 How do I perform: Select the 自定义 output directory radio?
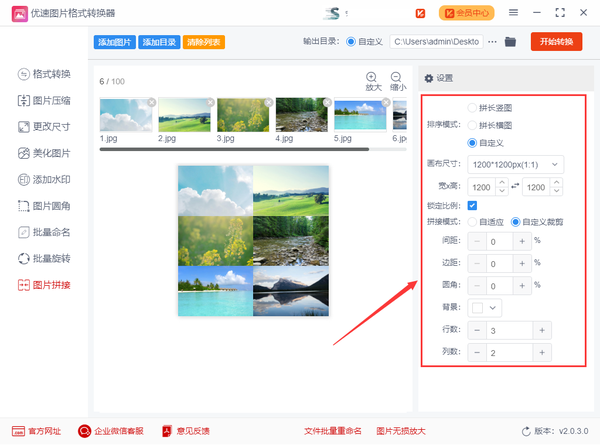pyautogui.click(x=351, y=42)
